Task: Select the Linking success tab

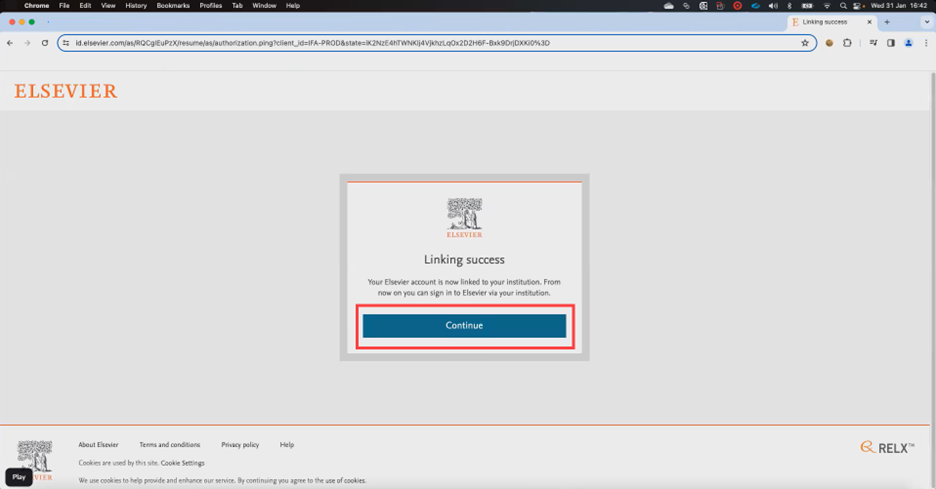Action: [x=831, y=22]
